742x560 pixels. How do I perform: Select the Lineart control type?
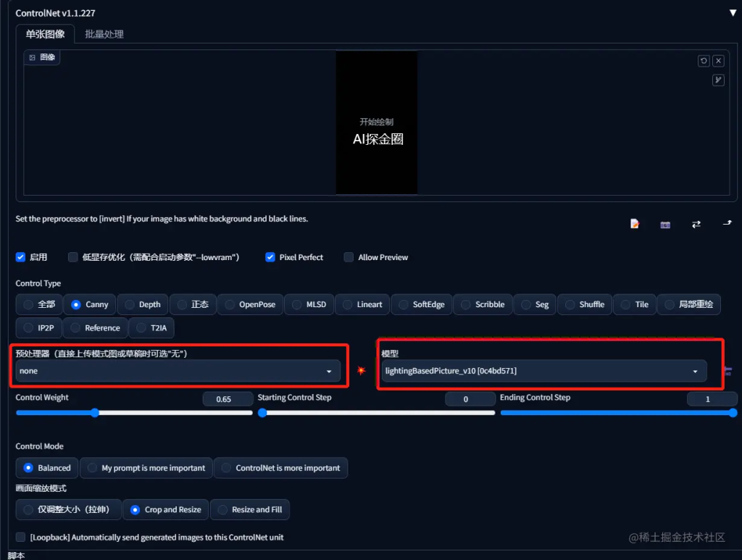coord(362,304)
